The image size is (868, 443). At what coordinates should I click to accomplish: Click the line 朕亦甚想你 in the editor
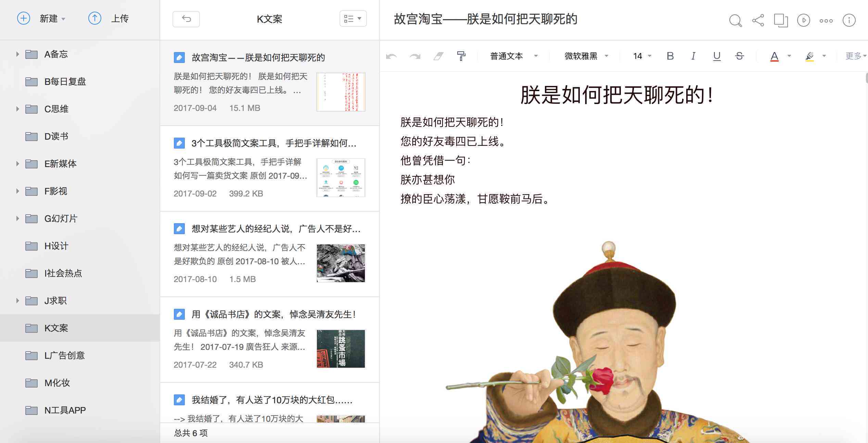427,179
